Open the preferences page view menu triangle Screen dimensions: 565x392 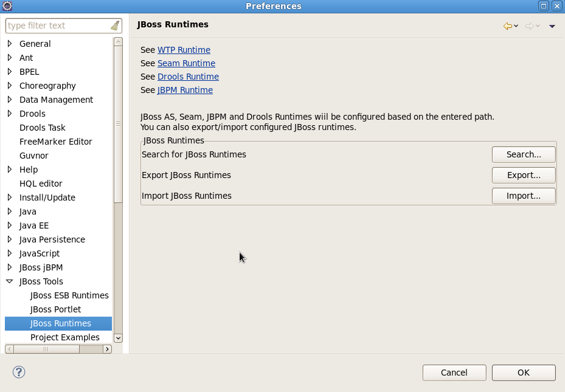(x=552, y=26)
